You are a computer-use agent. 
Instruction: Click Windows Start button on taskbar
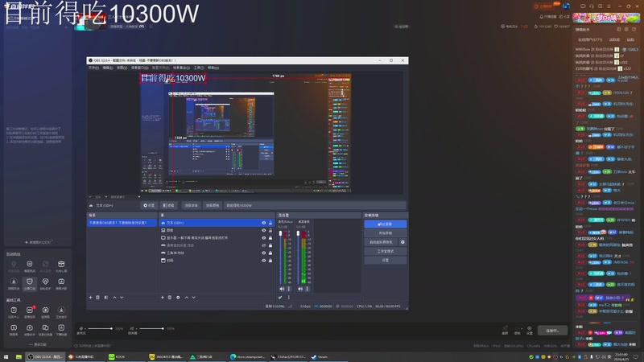pyautogui.click(x=6, y=357)
